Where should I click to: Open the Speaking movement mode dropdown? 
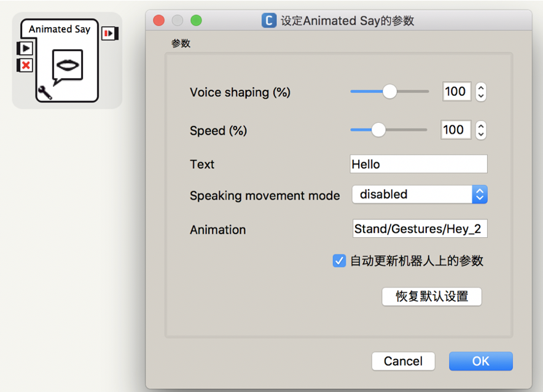[x=420, y=195]
